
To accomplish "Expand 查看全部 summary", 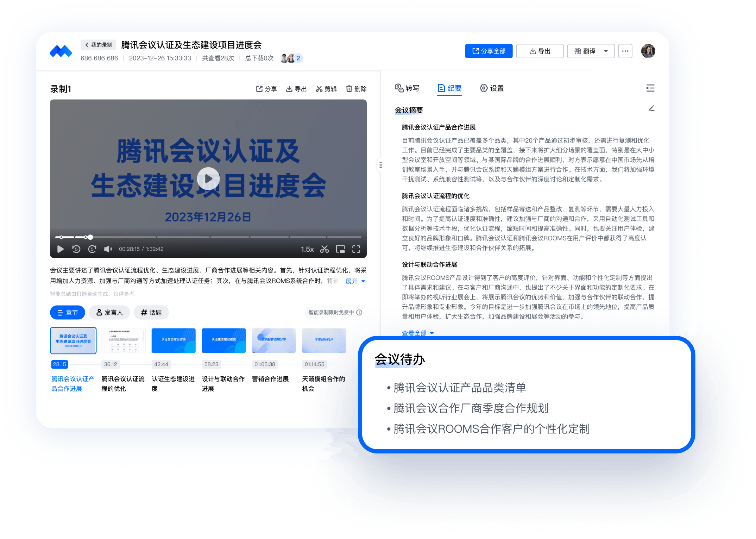I will pyautogui.click(x=418, y=333).
